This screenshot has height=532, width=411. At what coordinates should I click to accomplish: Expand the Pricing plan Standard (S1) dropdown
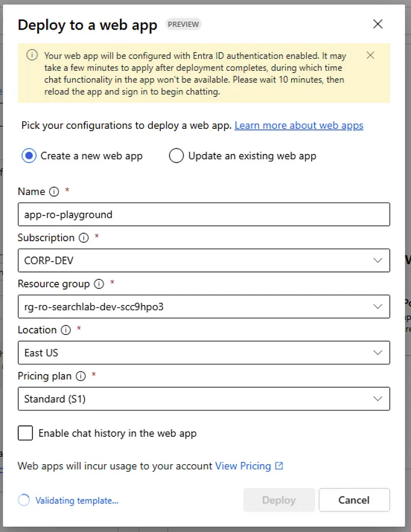click(204, 399)
